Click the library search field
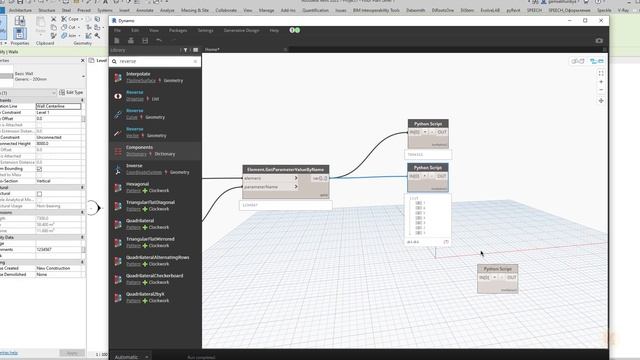640x360 pixels. (x=155, y=61)
